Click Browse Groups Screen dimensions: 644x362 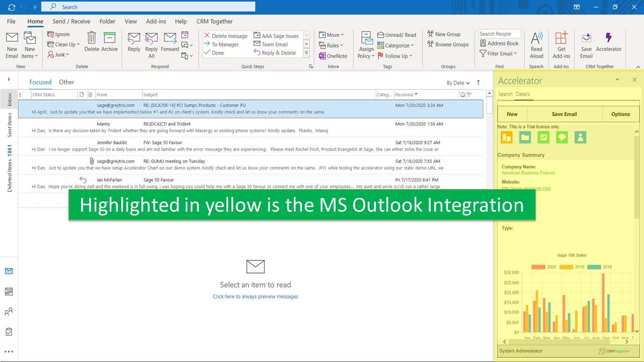448,44
